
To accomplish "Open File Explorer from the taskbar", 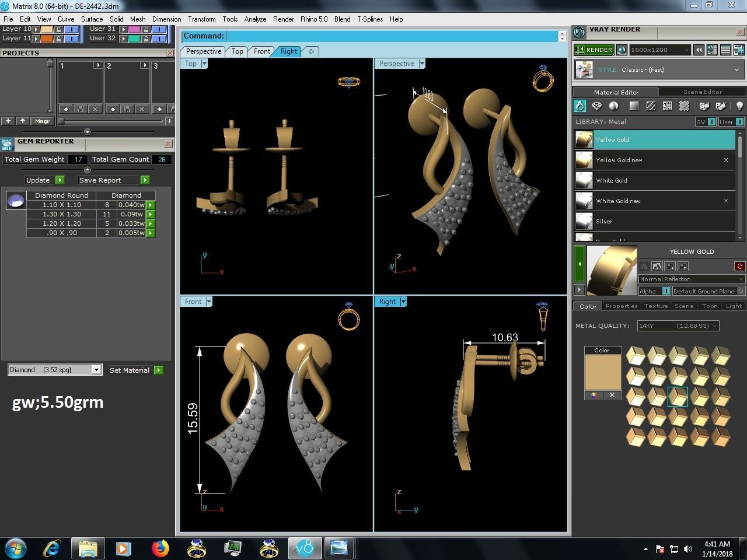I will click(88, 548).
